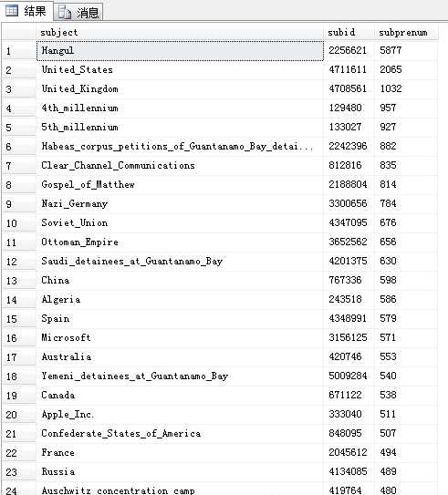Select the subject column header
This screenshot has height=495, width=448.
point(180,32)
